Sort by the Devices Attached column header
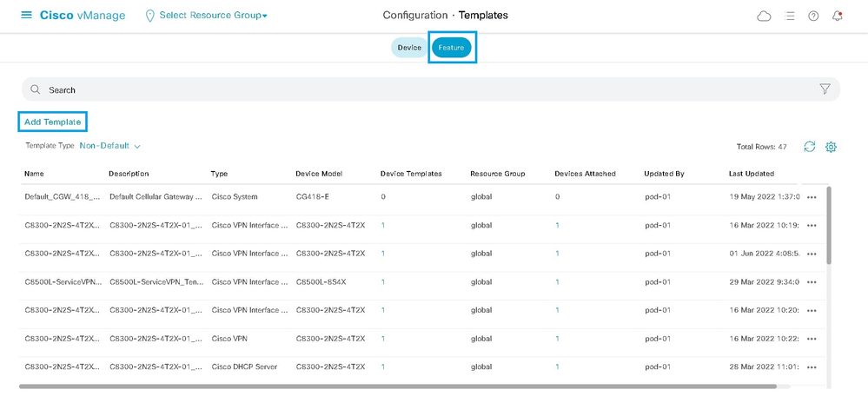Image resolution: width=868 pixels, height=416 pixels. (585, 174)
